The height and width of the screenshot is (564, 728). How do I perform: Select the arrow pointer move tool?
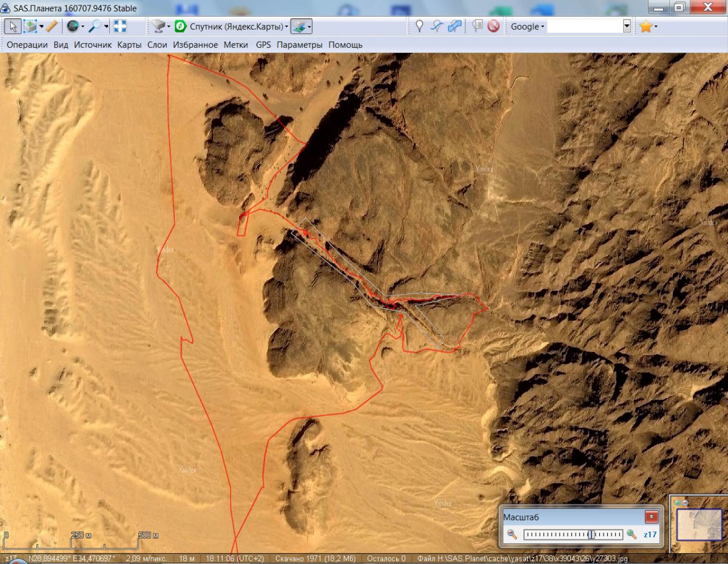13,26
